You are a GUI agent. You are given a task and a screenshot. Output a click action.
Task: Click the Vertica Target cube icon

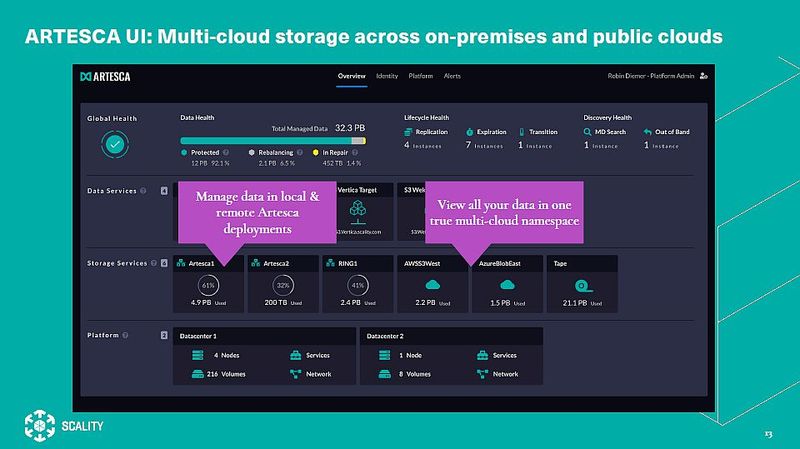coord(358,212)
